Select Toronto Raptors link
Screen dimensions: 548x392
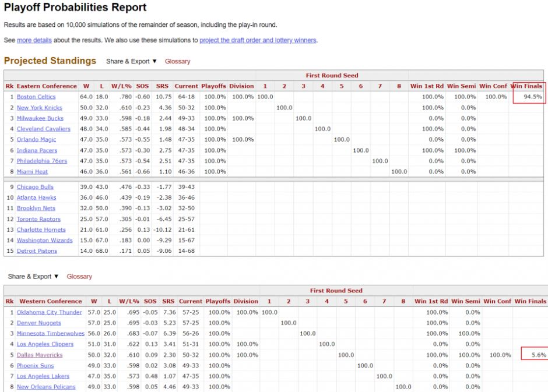(x=38, y=219)
